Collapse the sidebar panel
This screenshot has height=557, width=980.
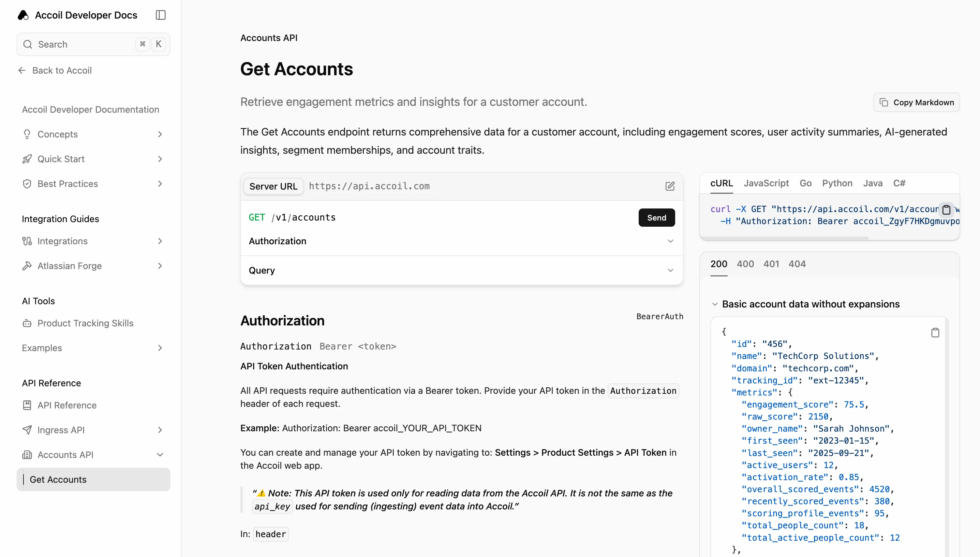pos(160,15)
